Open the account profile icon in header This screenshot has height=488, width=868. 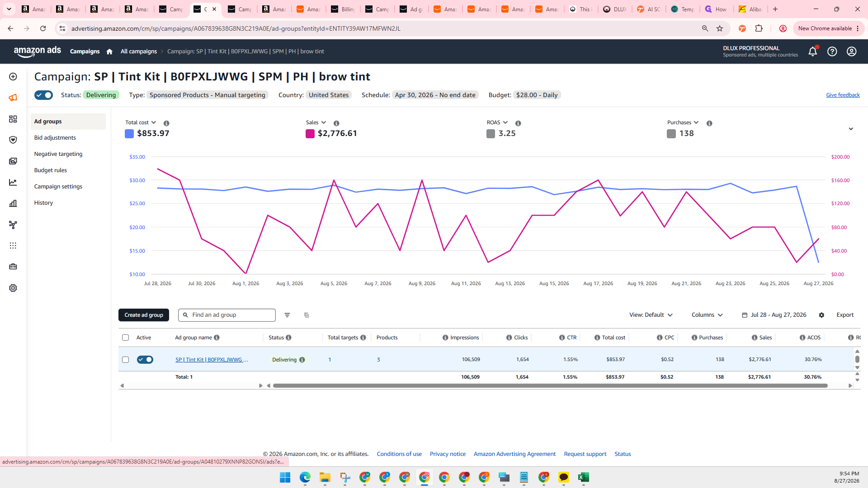point(852,52)
